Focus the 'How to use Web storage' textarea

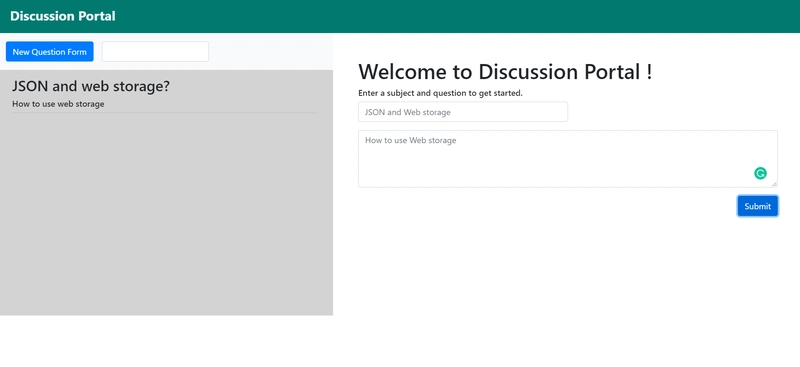click(x=568, y=159)
